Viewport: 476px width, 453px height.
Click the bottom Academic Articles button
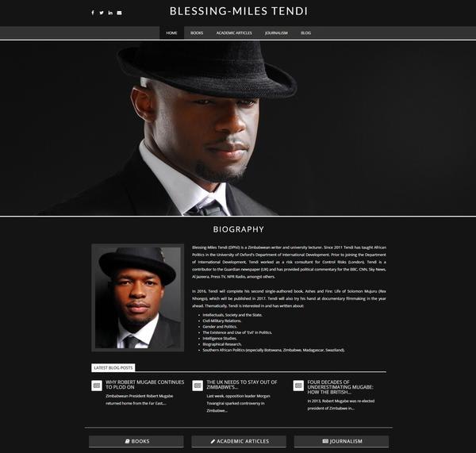pos(239,441)
